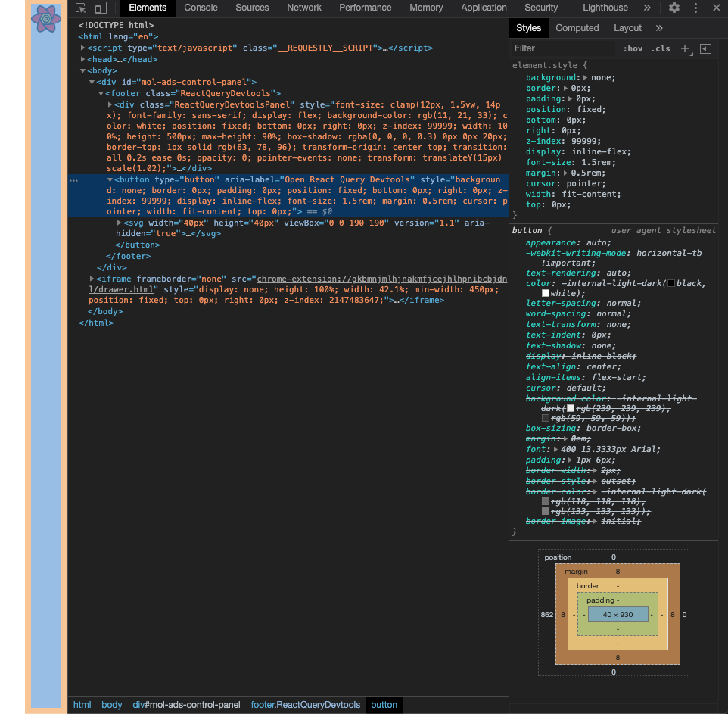Screen dimensions: 728x714
Task: Select the closing </footer> tag line
Action: (x=128, y=256)
